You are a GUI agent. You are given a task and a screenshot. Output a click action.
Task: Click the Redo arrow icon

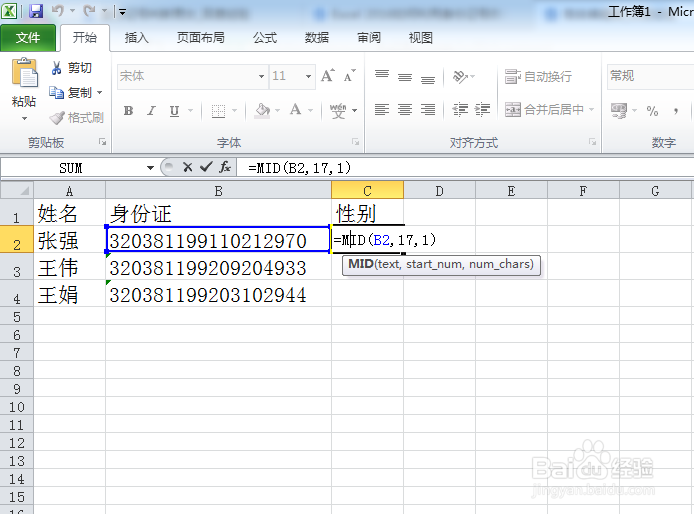coord(89,11)
